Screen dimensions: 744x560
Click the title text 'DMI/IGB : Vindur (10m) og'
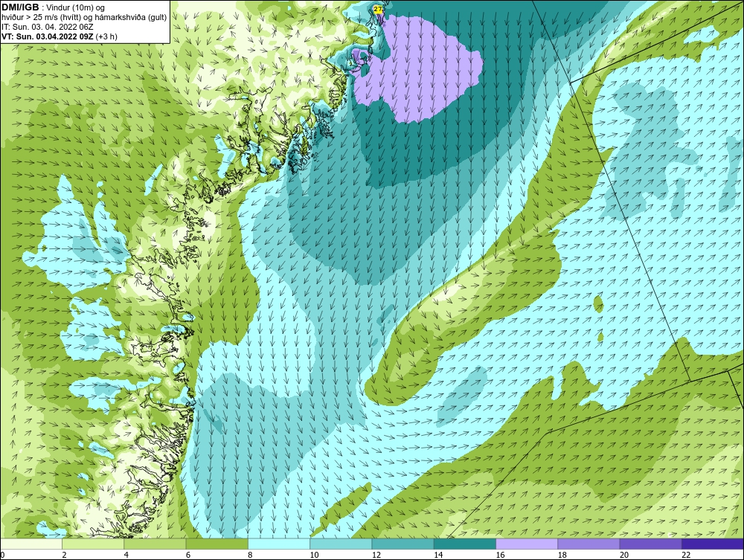click(x=54, y=7)
